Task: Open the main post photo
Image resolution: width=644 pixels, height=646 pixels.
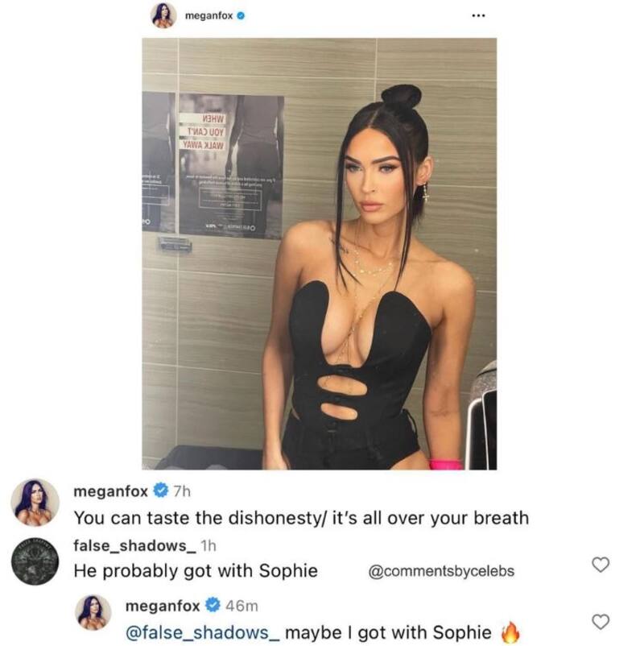Action: pyautogui.click(x=319, y=254)
